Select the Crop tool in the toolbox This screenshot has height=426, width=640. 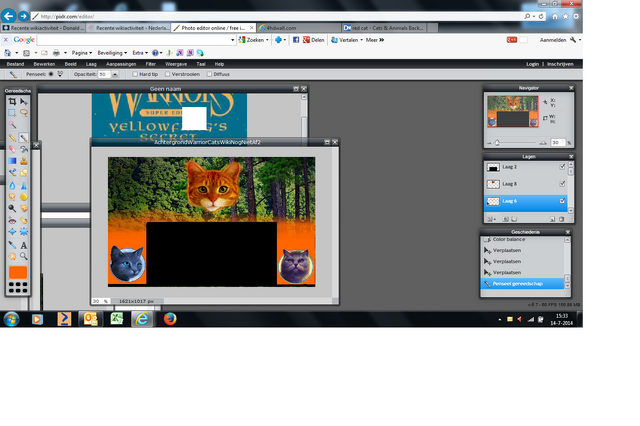[x=12, y=101]
